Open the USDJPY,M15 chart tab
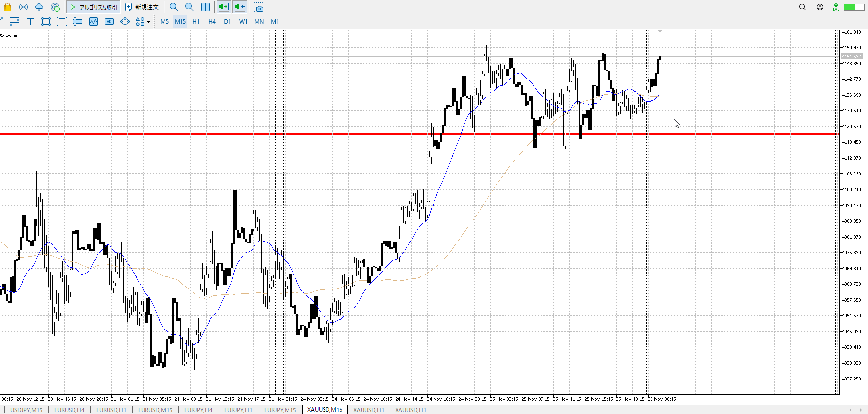This screenshot has height=414, width=868. pyautogui.click(x=26, y=410)
